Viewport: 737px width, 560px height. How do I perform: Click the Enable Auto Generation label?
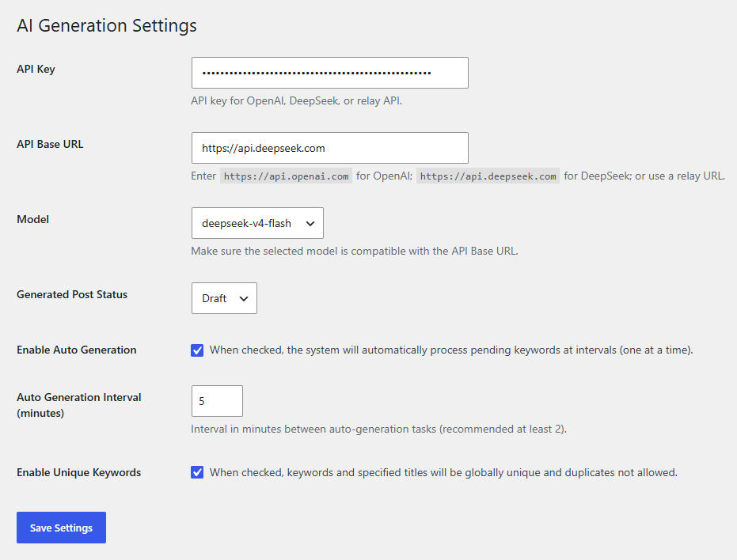(77, 350)
